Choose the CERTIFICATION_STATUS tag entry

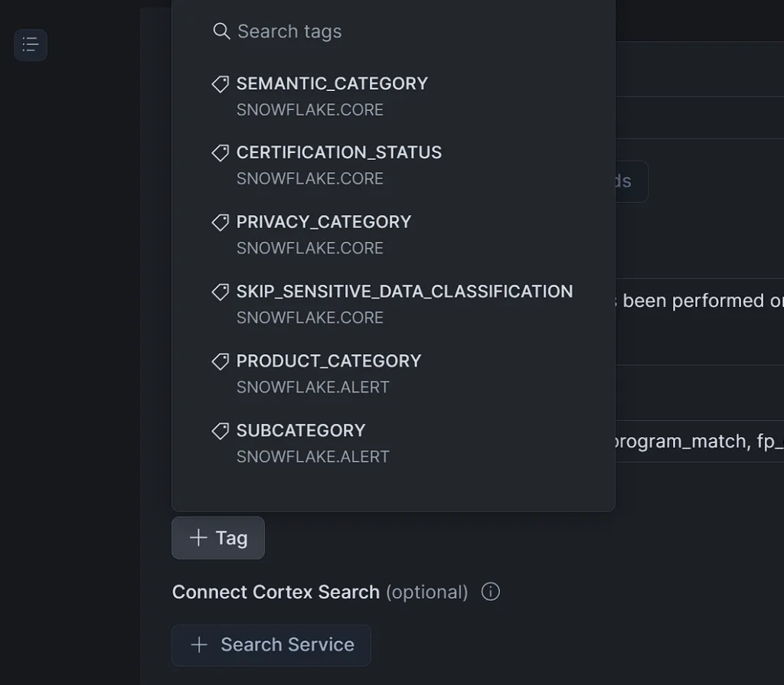(393, 165)
